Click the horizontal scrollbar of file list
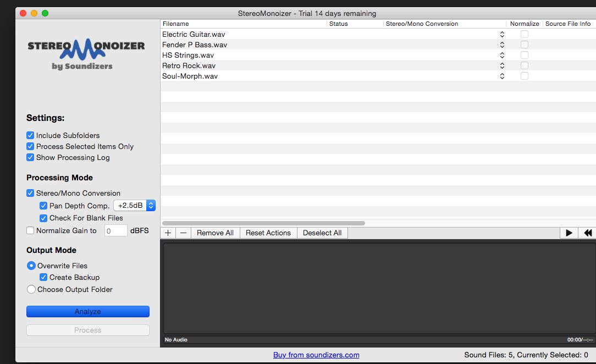Screen dimensions: 596x364 [263, 223]
